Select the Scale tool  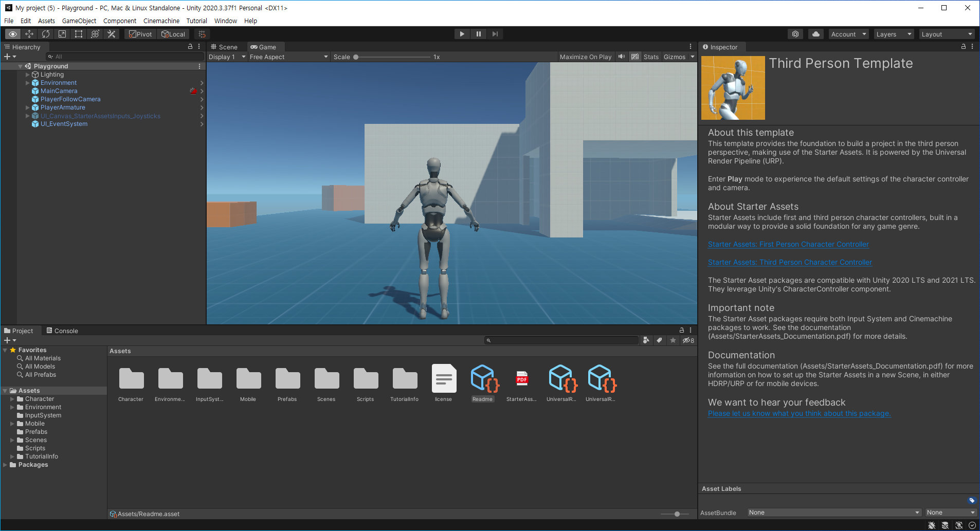click(x=62, y=34)
